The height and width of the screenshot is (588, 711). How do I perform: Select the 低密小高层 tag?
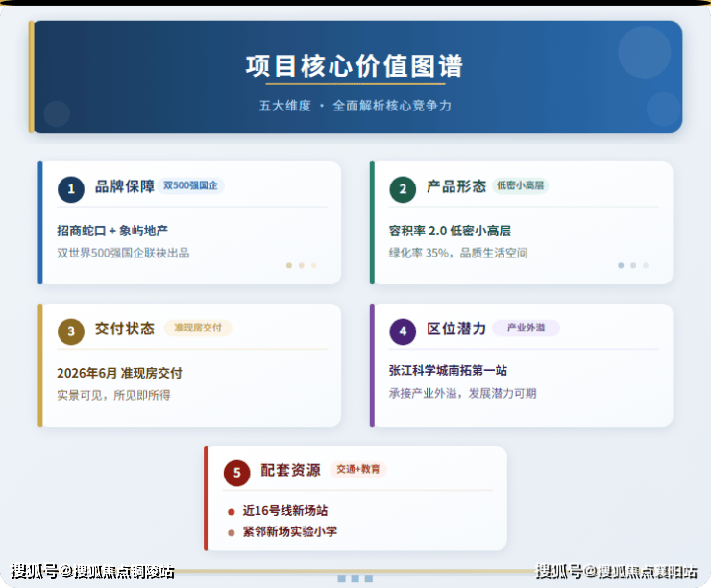pos(520,185)
